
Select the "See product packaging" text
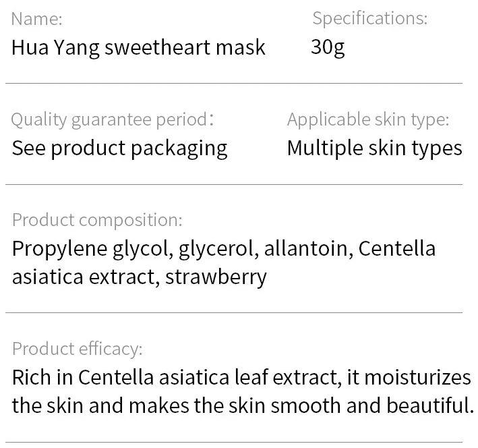(119, 148)
